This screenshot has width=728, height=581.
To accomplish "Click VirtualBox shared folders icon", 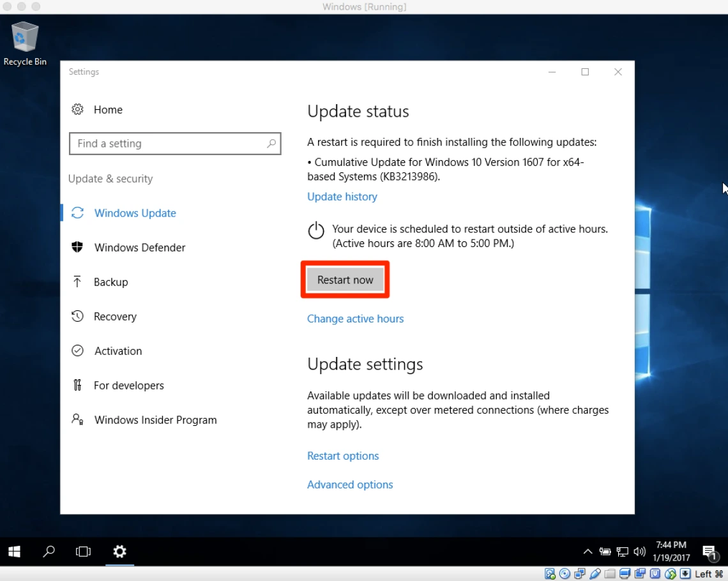I will click(610, 574).
